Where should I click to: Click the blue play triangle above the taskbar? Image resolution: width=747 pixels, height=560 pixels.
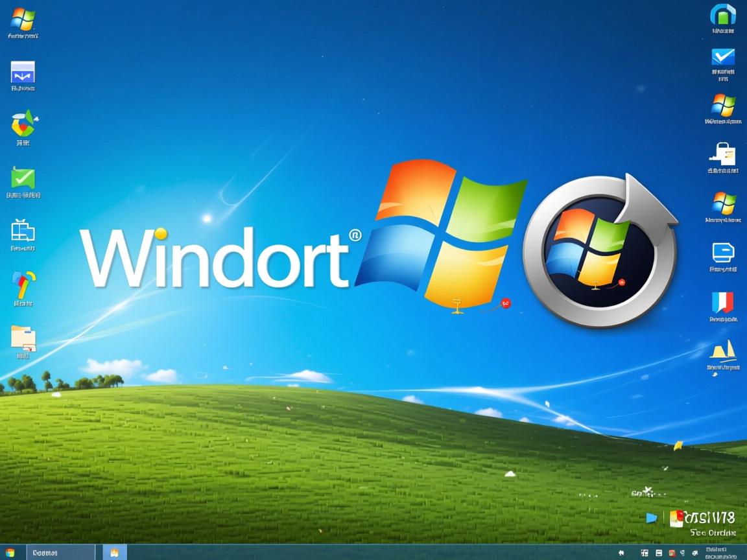(x=652, y=518)
